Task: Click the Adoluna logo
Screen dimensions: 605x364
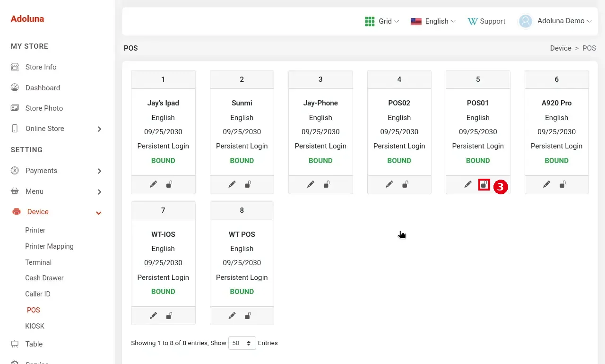Action: (27, 19)
